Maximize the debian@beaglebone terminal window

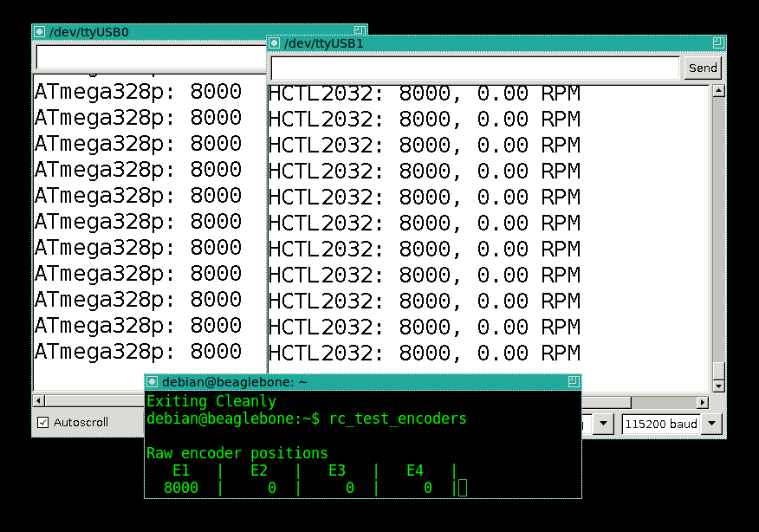pos(574,381)
